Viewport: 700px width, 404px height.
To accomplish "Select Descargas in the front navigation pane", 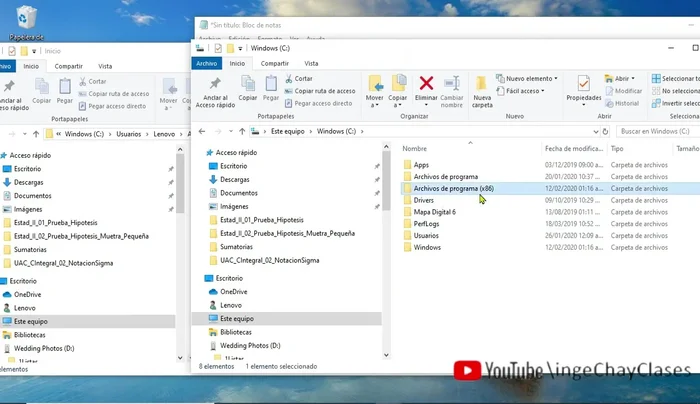I will click(x=229, y=179).
